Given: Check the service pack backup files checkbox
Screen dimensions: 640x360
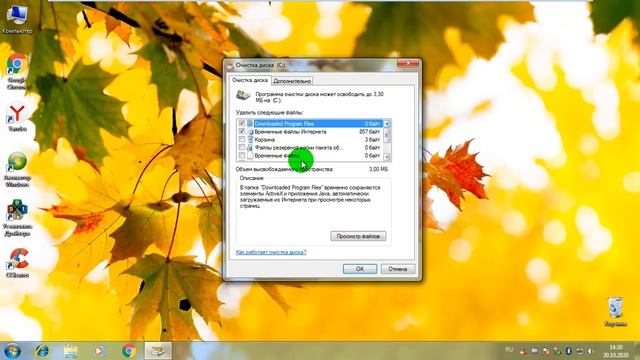Looking at the screenshot, I should (242, 147).
